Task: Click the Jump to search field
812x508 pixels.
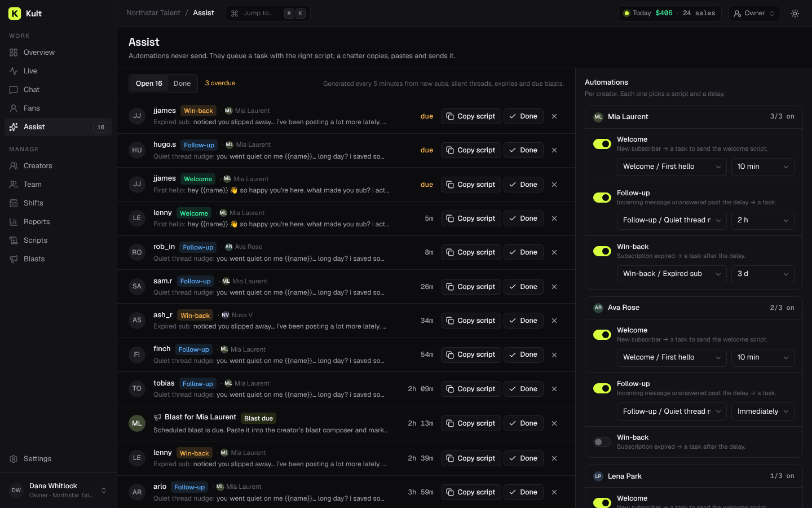Action: pos(268,14)
